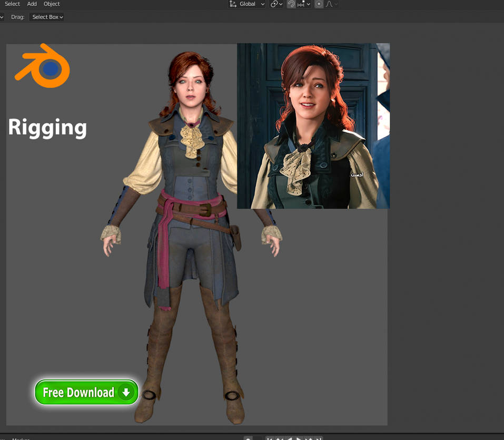The width and height of the screenshot is (504, 440).
Task: Click the proportional editing falloff curve icon
Action: point(330,4)
